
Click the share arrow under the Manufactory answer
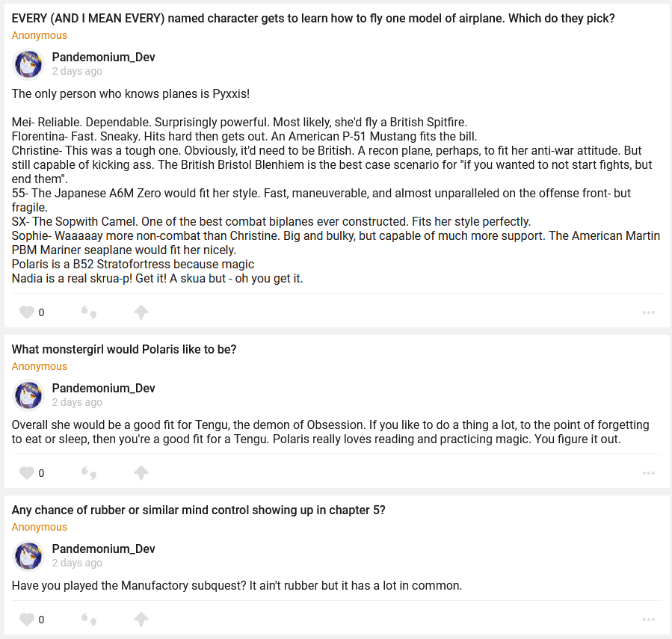click(141, 620)
